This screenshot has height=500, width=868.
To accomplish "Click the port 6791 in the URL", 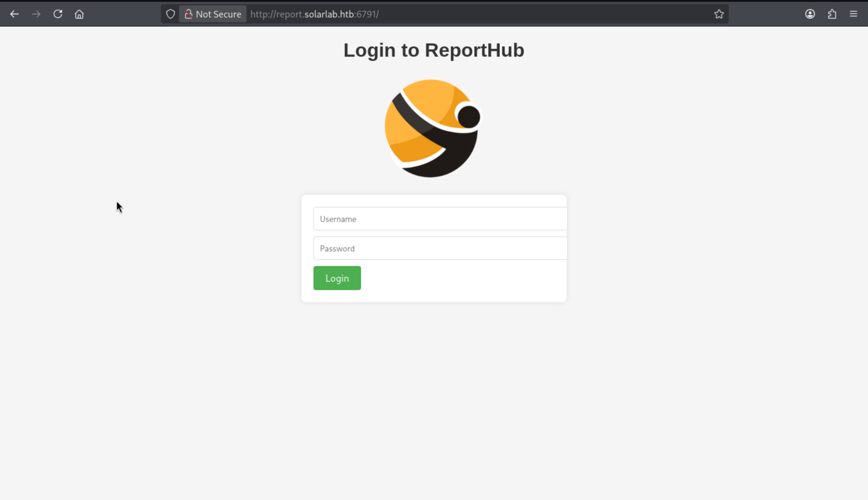I will click(366, 14).
